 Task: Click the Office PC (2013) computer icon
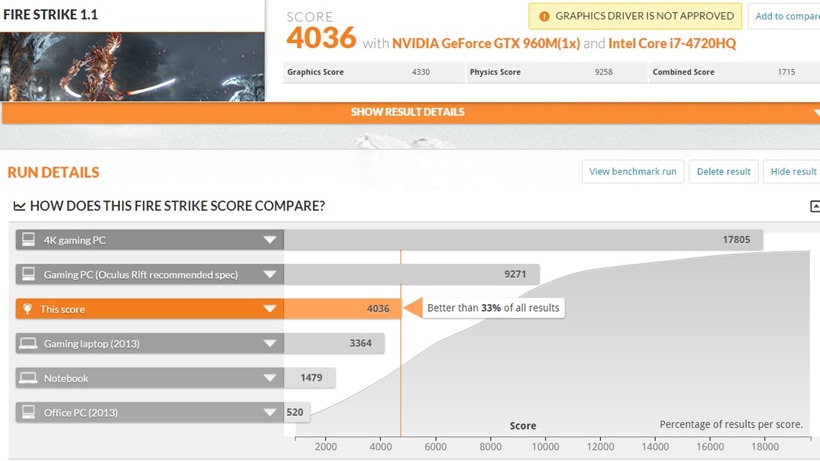pos(28,412)
